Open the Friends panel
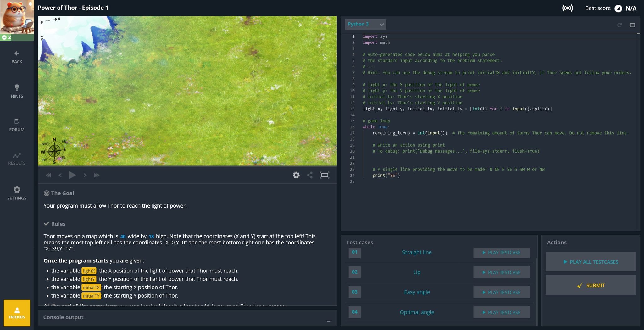The height and width of the screenshot is (330, 644). (17, 313)
